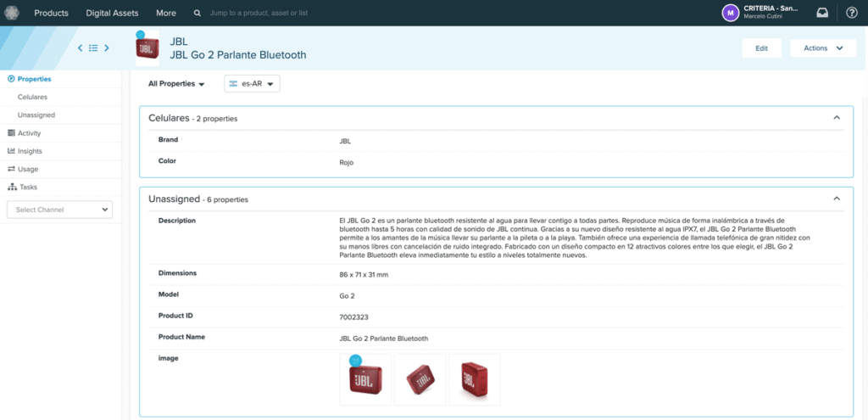Collapse the Celulares properties section
The image size is (868, 420).
pos(837,117)
